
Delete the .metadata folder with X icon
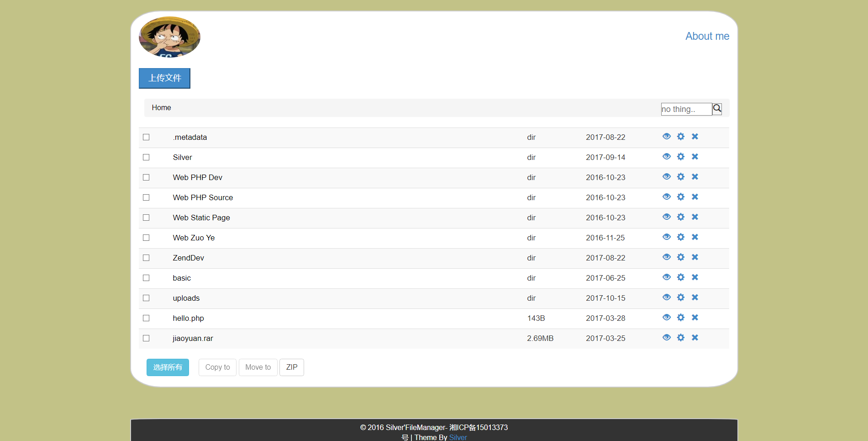coord(695,137)
